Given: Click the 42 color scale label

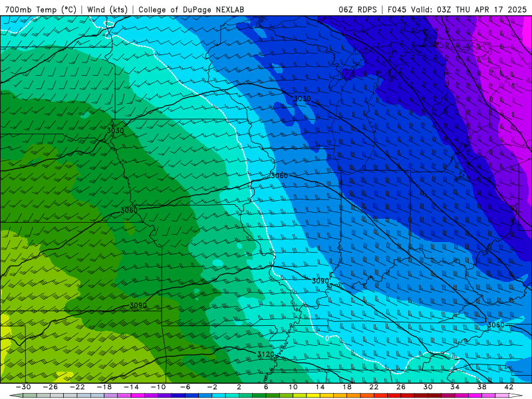Looking at the screenshot, I should tap(509, 387).
